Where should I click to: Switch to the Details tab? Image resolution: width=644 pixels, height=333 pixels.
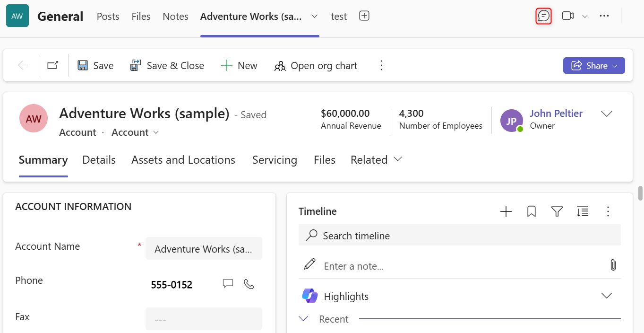99,160
